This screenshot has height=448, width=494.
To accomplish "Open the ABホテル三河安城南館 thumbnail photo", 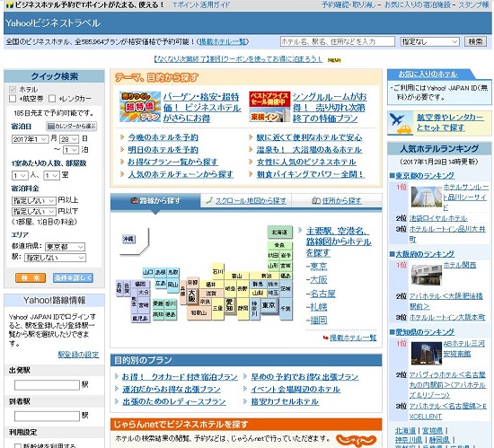I will pyautogui.click(x=427, y=353).
